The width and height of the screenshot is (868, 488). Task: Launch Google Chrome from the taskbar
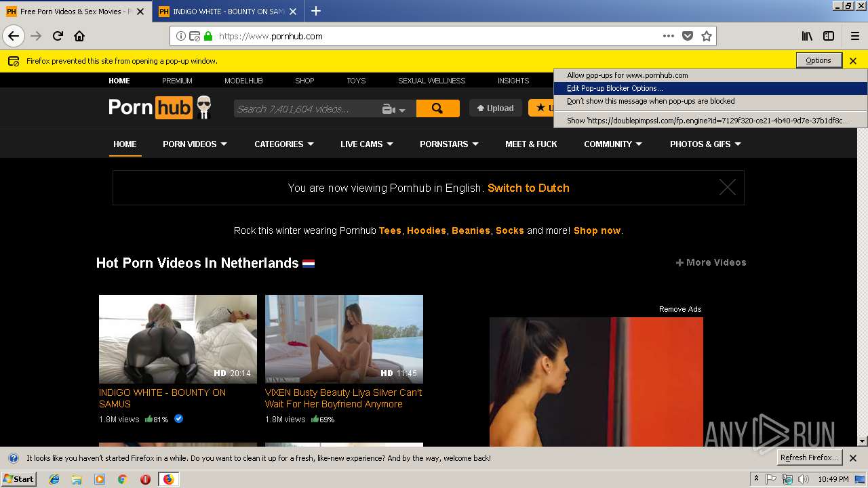coord(122,479)
